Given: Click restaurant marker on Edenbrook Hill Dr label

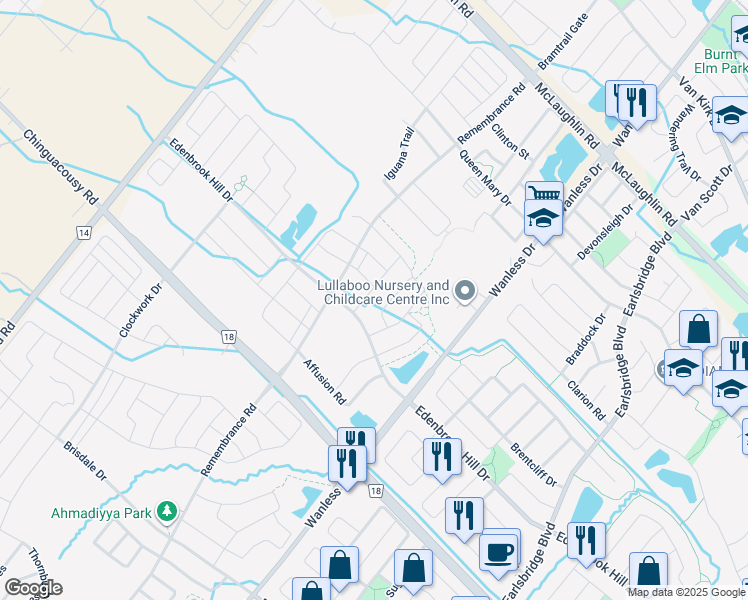Looking at the screenshot, I should (440, 456).
